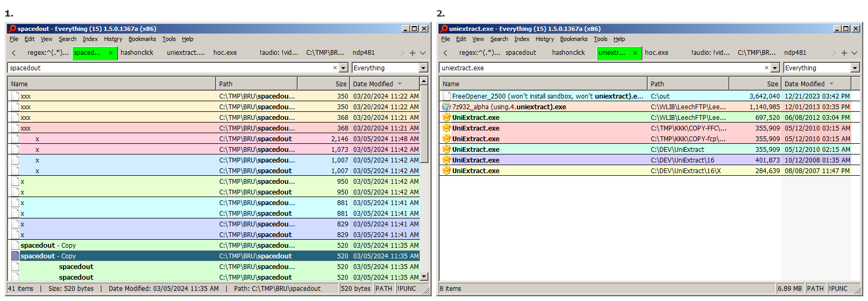Expand the search history dropdown beside the uniextract.exe field
Image resolution: width=868 pixels, height=301 pixels.
pyautogui.click(x=776, y=68)
